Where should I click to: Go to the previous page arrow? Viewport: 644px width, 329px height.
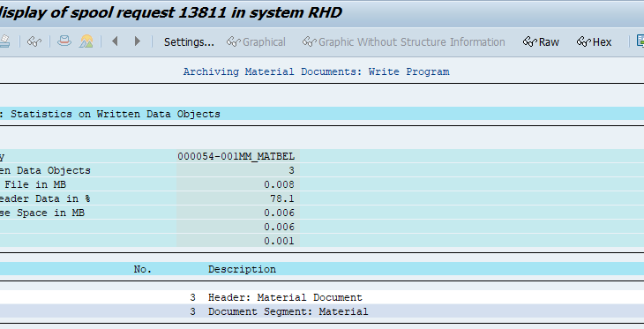[115, 41]
